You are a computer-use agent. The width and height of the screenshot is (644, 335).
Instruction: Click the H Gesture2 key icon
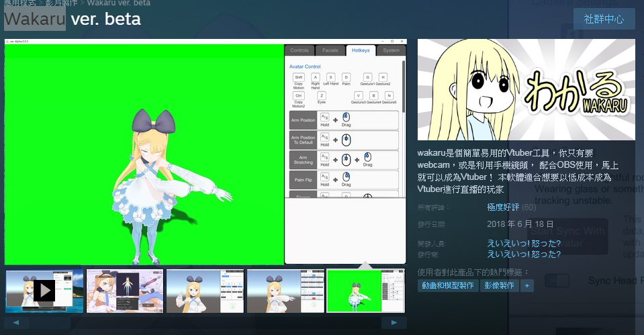[x=383, y=77]
